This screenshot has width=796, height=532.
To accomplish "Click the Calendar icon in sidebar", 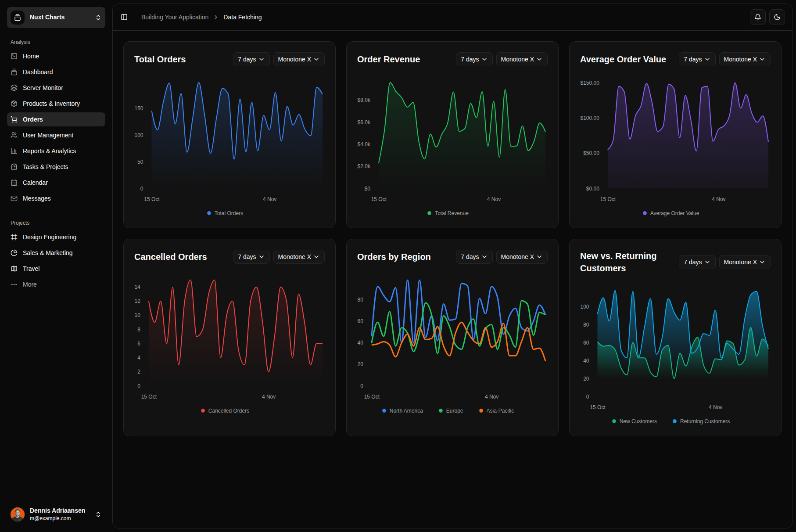I will pos(14,183).
